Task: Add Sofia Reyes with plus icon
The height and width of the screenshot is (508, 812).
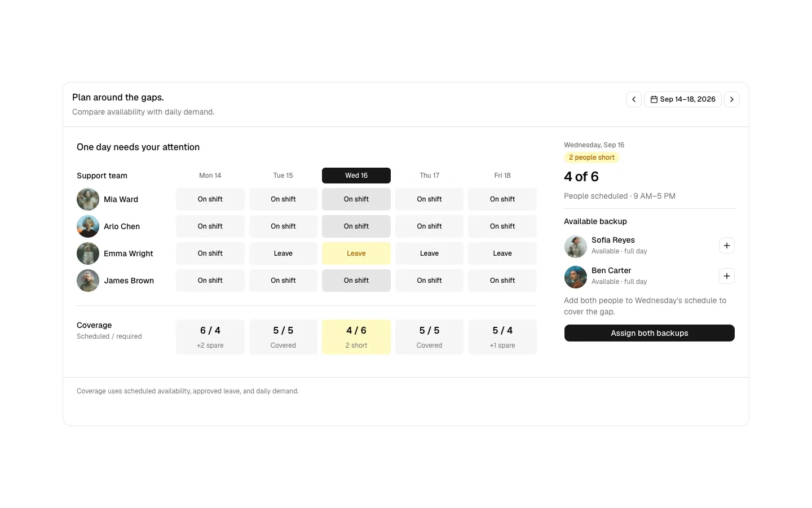Action: pyautogui.click(x=727, y=246)
